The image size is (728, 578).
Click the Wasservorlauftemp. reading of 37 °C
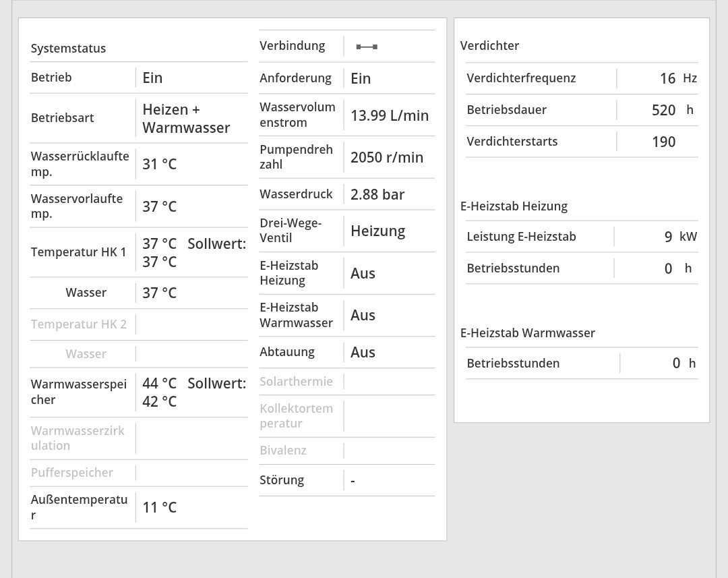(x=159, y=206)
